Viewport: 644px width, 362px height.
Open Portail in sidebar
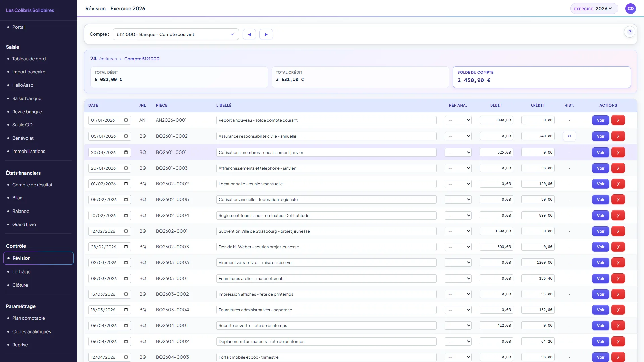pos(19,27)
